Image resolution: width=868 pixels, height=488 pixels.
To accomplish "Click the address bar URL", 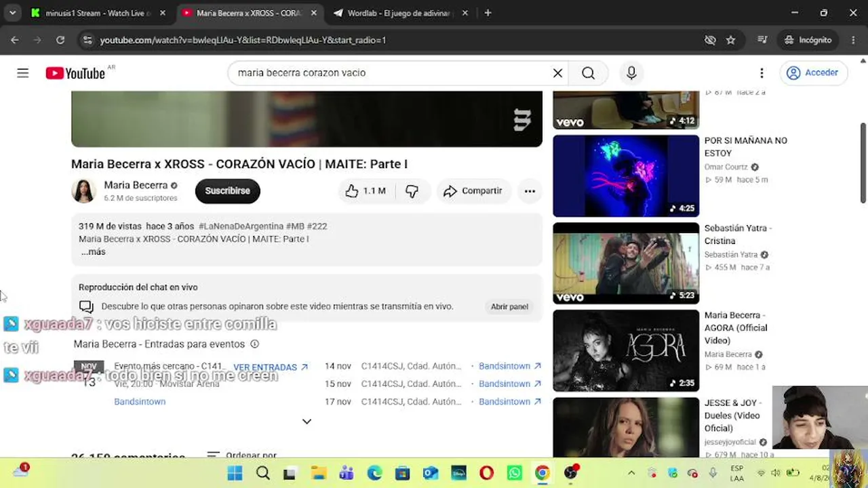I will coord(243,40).
